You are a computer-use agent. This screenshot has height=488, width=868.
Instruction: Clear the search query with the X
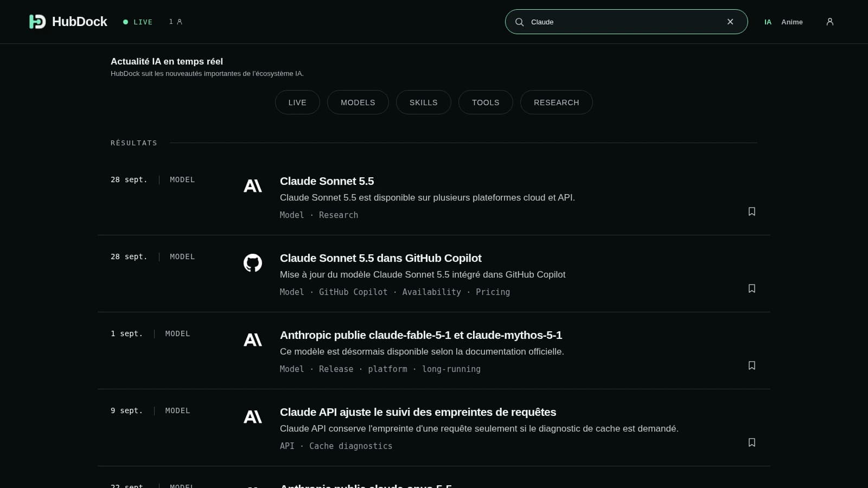coord(730,22)
